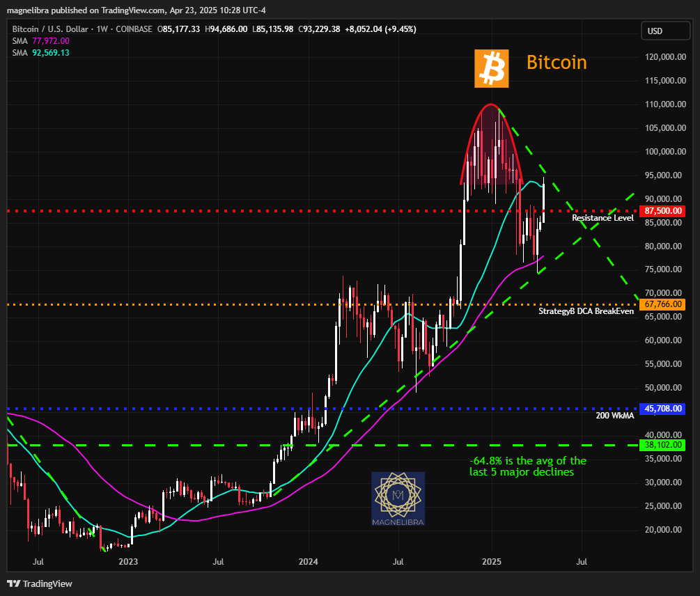Click the closing price C93,229.38 value

click(319, 29)
